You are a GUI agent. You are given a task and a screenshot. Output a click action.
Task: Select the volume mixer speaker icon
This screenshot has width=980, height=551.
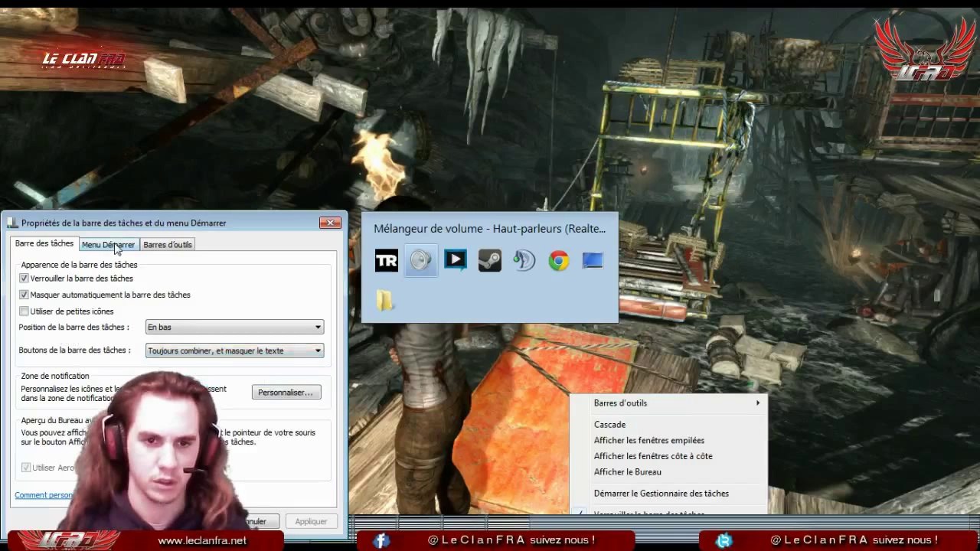[420, 261]
